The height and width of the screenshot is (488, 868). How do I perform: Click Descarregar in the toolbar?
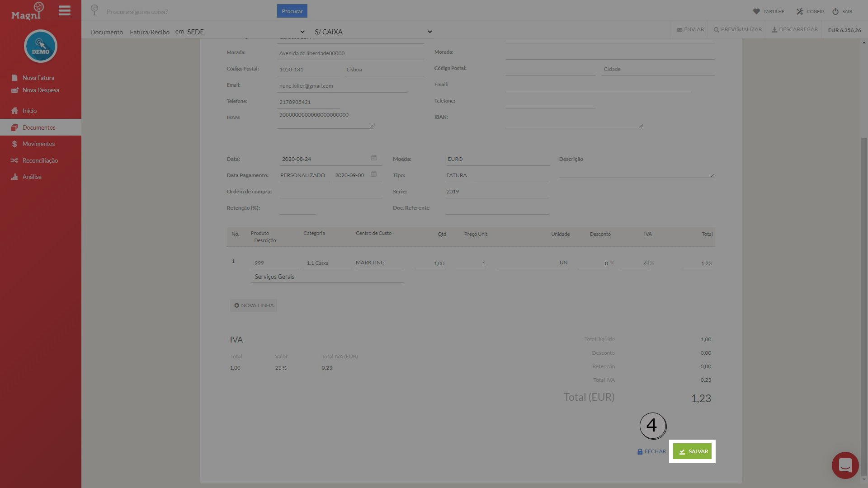pos(795,29)
